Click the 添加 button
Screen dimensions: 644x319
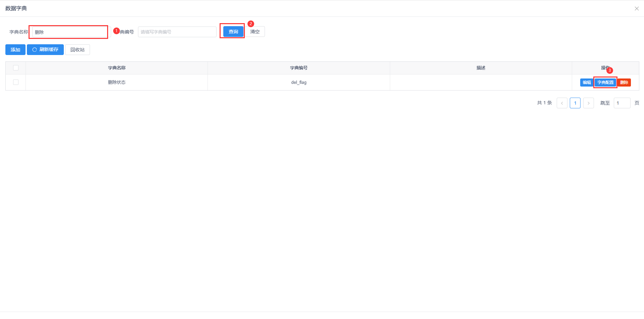[15, 50]
